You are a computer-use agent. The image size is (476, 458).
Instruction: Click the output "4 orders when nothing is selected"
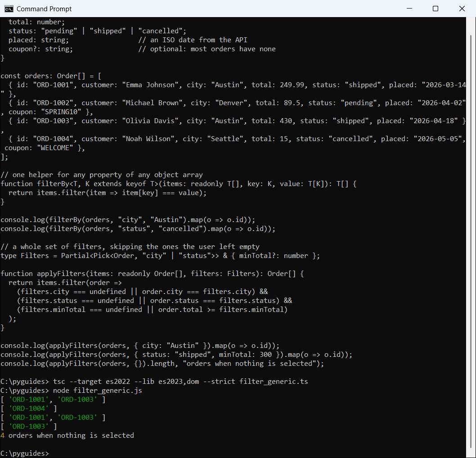(x=67, y=436)
